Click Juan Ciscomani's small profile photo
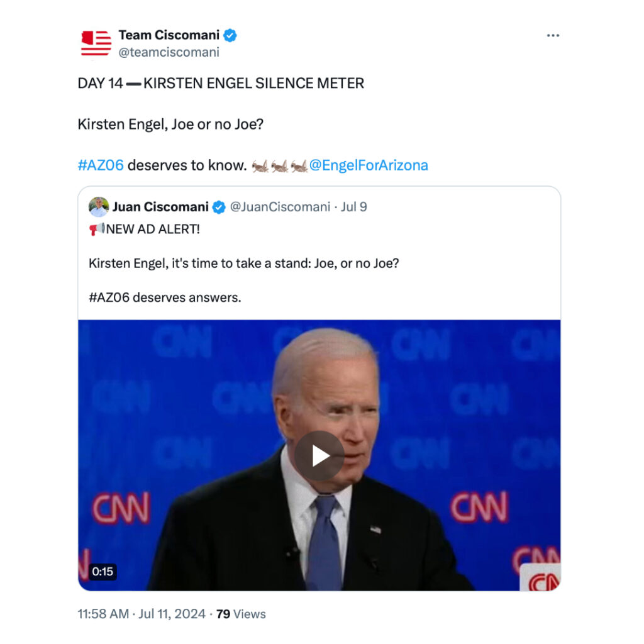 tap(99, 207)
